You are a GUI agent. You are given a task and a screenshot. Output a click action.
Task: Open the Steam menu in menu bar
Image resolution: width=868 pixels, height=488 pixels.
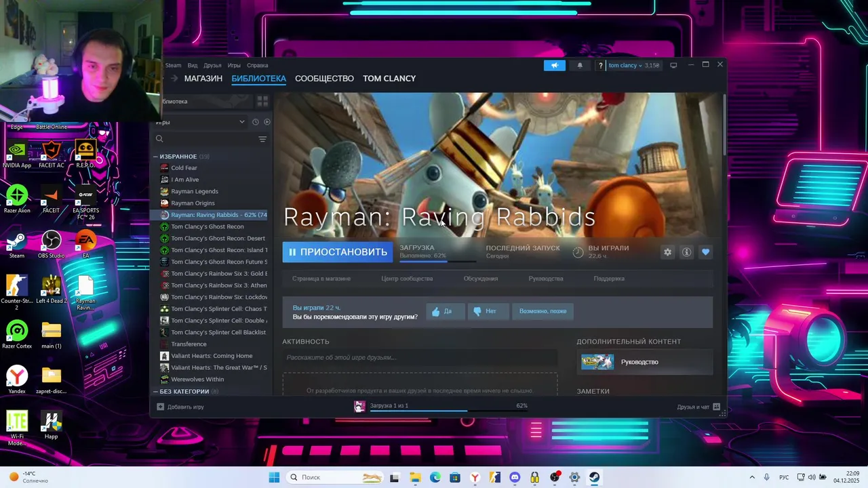[x=174, y=66]
